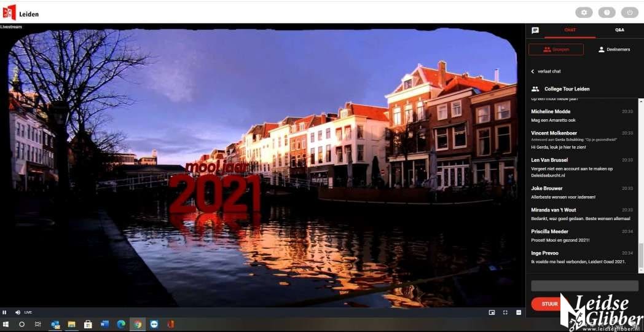Enable picture-in-picture mode
Image resolution: width=644 pixels, height=332 pixels.
coord(492,312)
